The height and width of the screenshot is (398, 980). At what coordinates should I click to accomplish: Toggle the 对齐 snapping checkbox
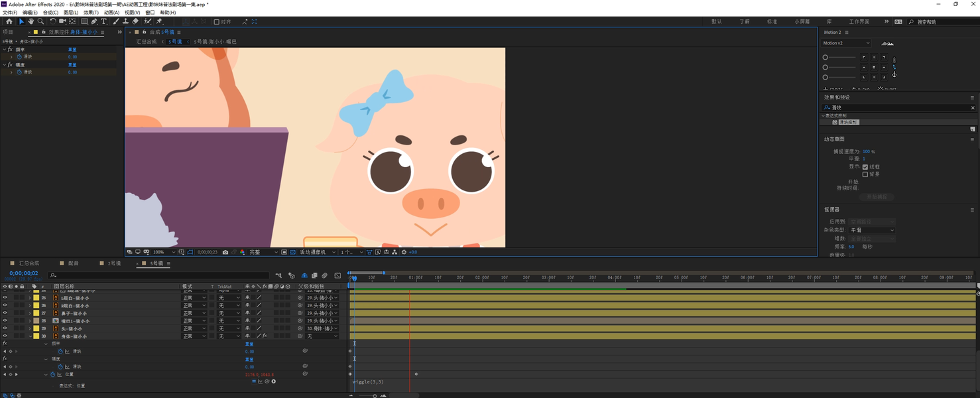click(x=217, y=21)
